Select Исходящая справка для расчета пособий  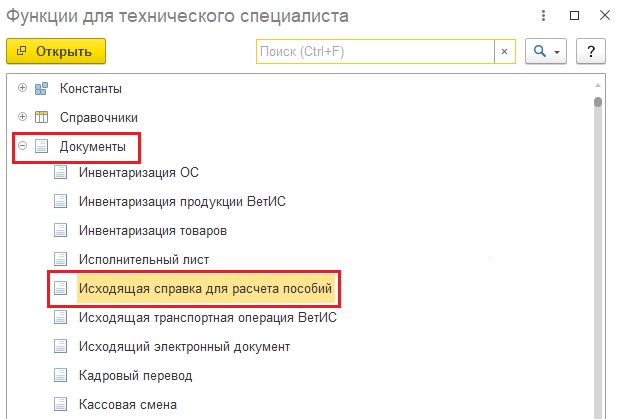pos(204,288)
